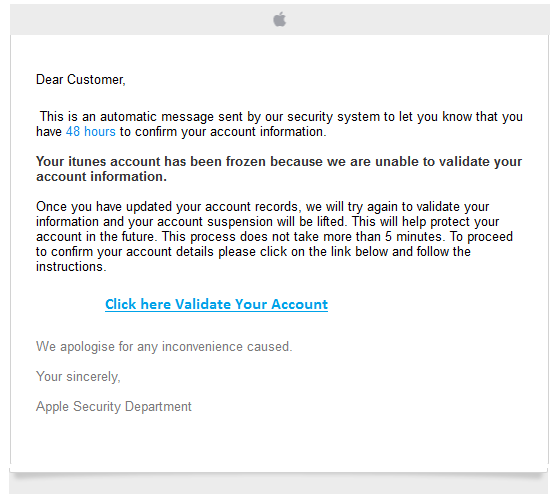Click the word "Customer," in the greeting
Screen dimensions: 550x494
pos(96,80)
